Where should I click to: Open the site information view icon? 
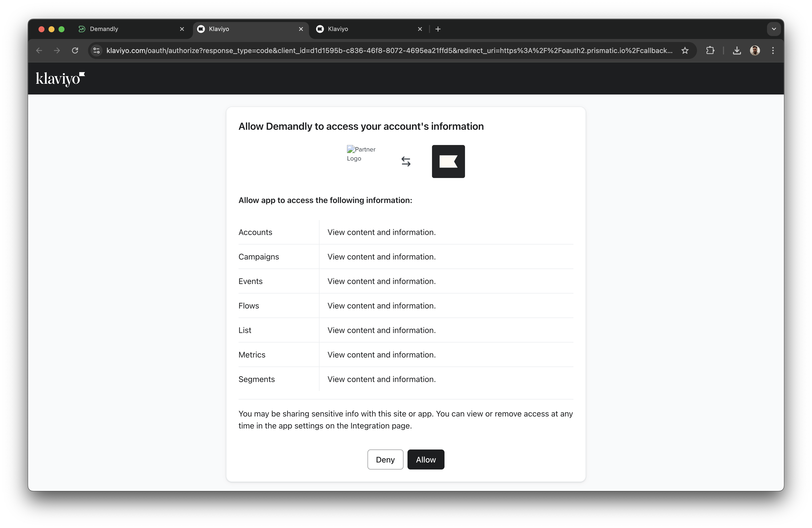pos(96,50)
